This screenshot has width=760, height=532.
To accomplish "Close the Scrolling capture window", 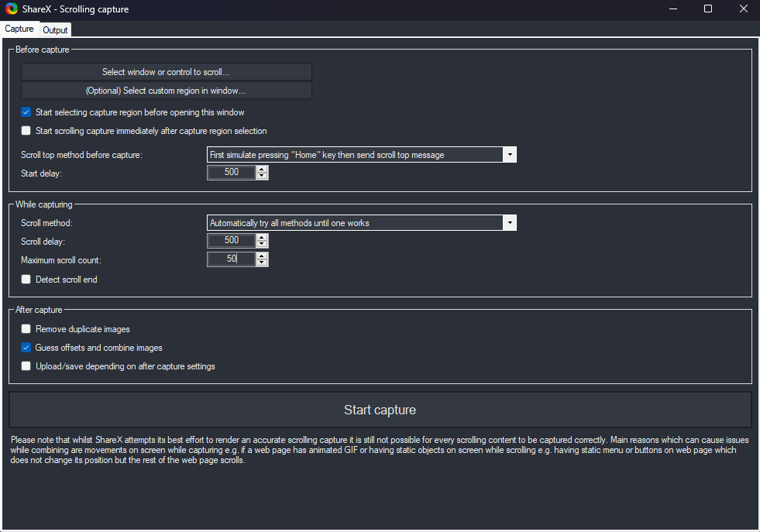I will [x=744, y=9].
